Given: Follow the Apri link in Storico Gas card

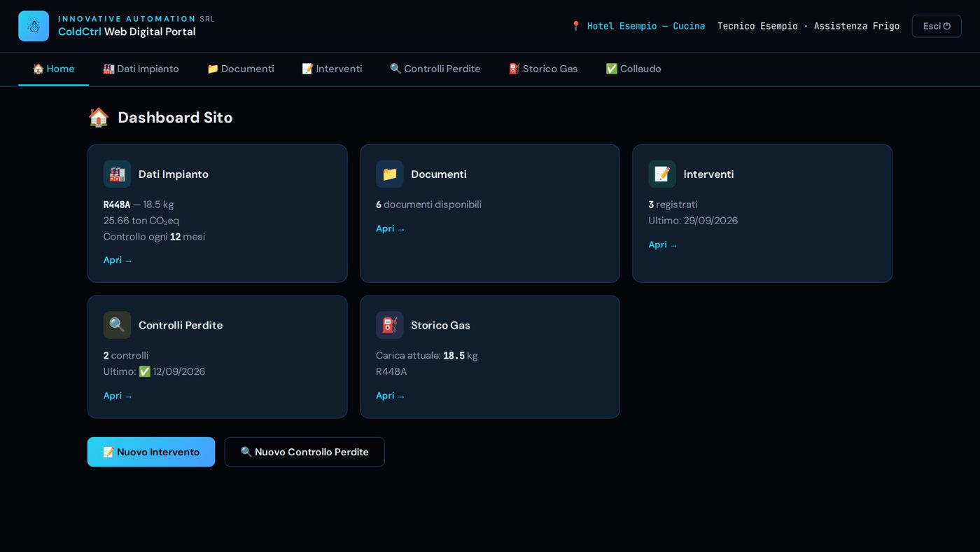Looking at the screenshot, I should (391, 396).
